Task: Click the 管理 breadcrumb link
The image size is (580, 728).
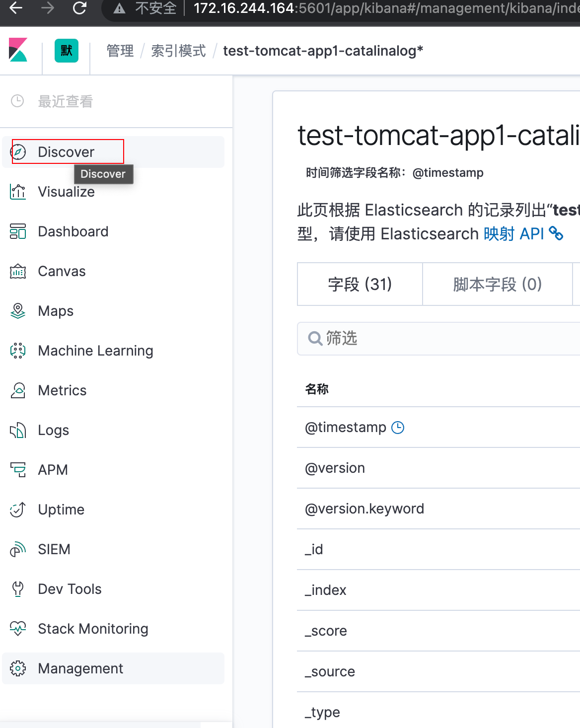Action: pos(120,51)
